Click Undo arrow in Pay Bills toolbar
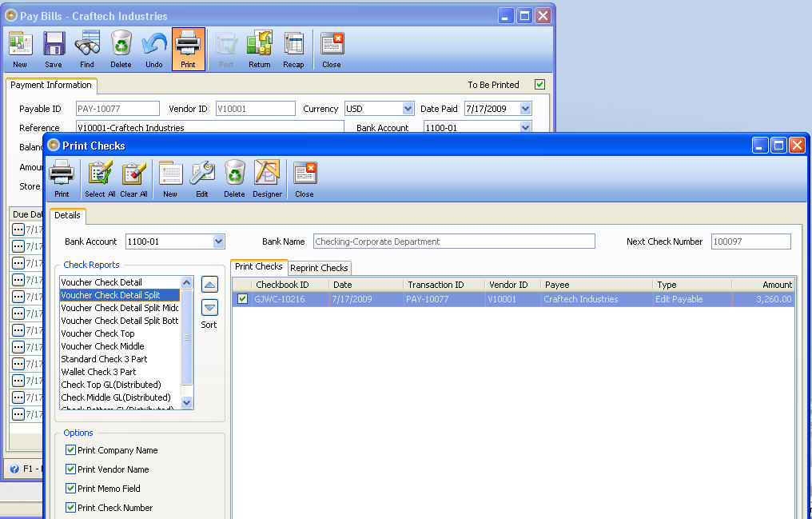The width and height of the screenshot is (812, 519). point(154,50)
